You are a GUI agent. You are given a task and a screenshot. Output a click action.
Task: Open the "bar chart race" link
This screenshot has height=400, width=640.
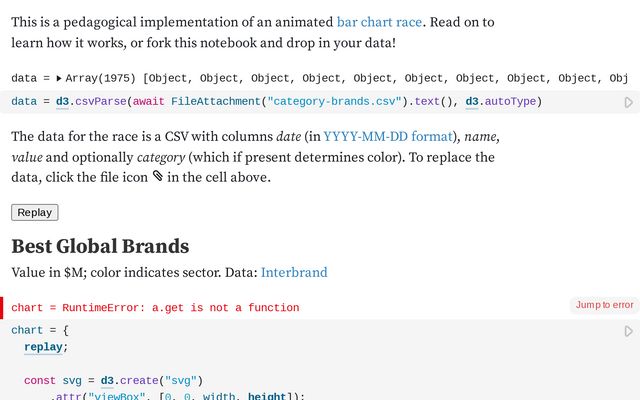[x=380, y=21]
